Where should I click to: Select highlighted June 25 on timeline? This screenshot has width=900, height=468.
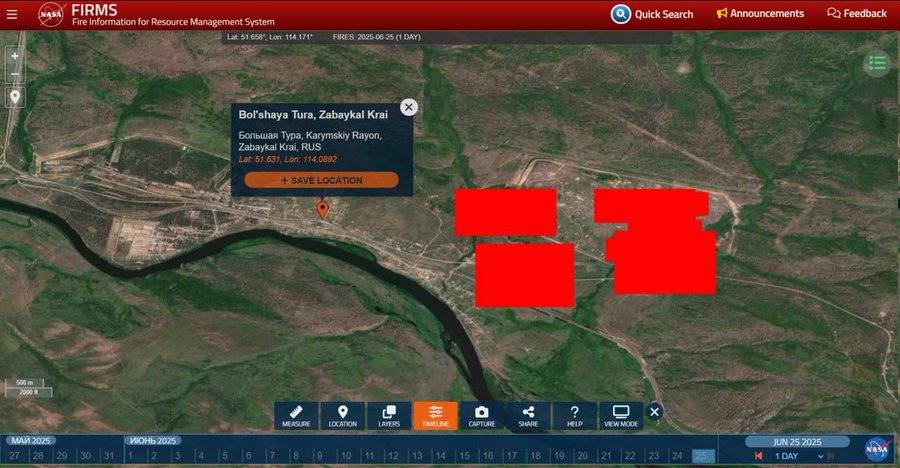701,456
